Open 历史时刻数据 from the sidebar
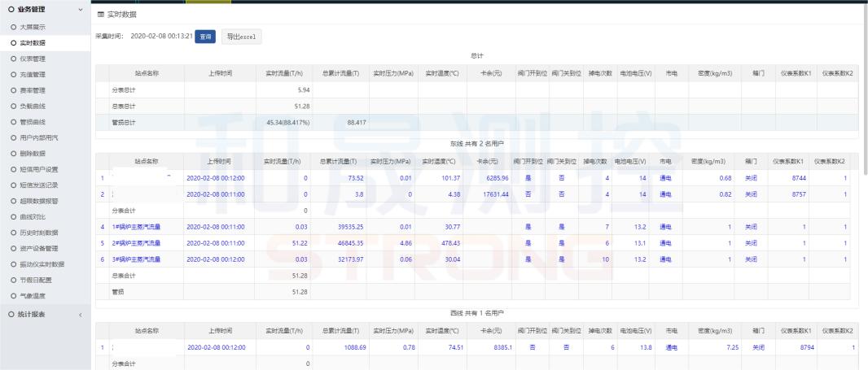 39,232
